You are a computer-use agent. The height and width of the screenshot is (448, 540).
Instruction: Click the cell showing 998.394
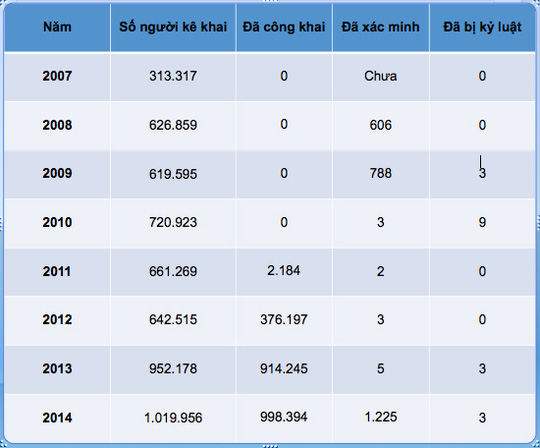(284, 418)
